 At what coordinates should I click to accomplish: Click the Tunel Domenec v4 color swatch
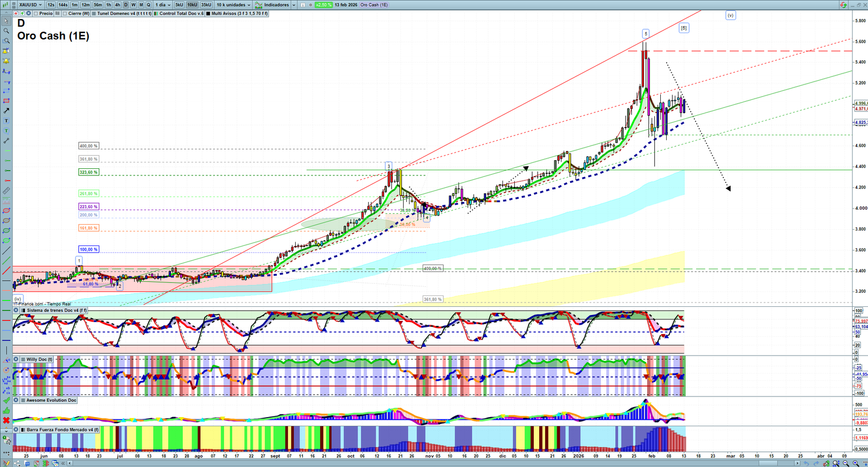coord(94,14)
